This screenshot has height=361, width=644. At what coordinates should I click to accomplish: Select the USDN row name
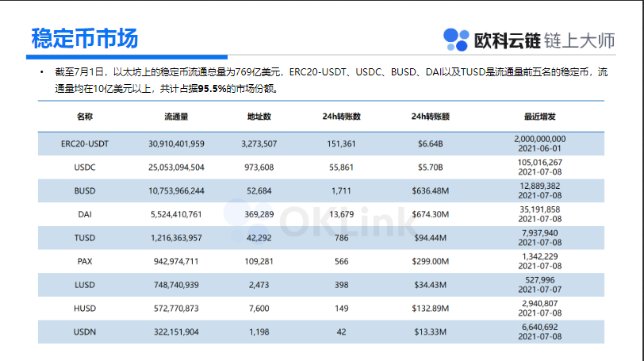pyautogui.click(x=85, y=332)
